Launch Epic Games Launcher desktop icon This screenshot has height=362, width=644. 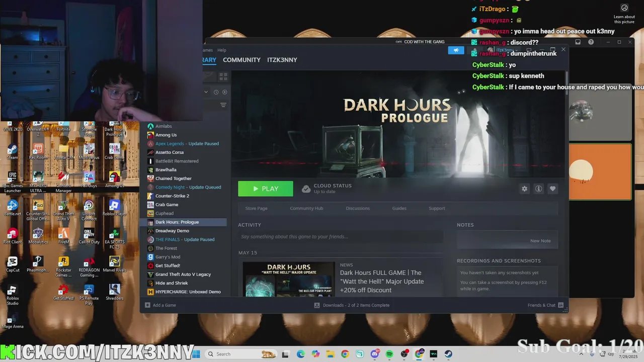(x=13, y=182)
